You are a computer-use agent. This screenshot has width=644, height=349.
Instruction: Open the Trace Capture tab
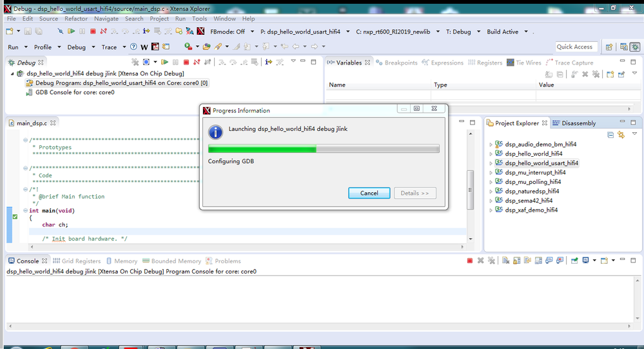tap(570, 63)
